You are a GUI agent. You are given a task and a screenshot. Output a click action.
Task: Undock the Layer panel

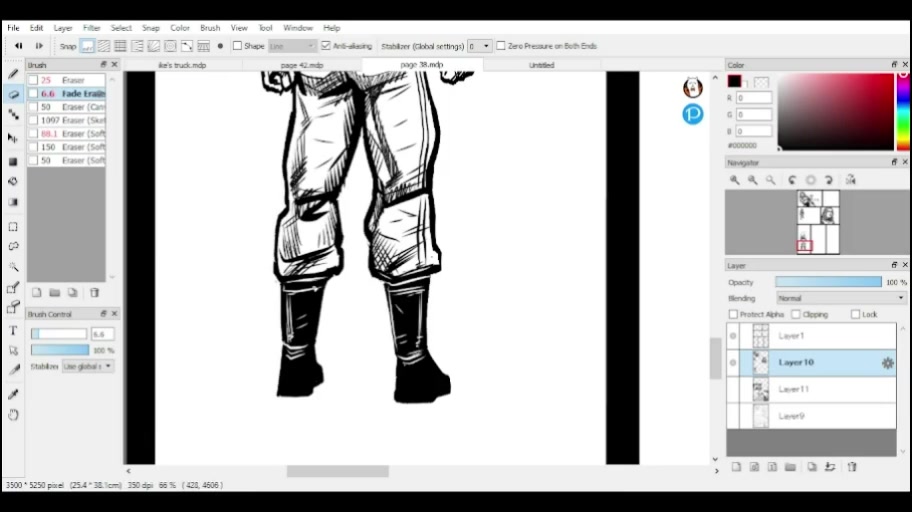pos(894,265)
